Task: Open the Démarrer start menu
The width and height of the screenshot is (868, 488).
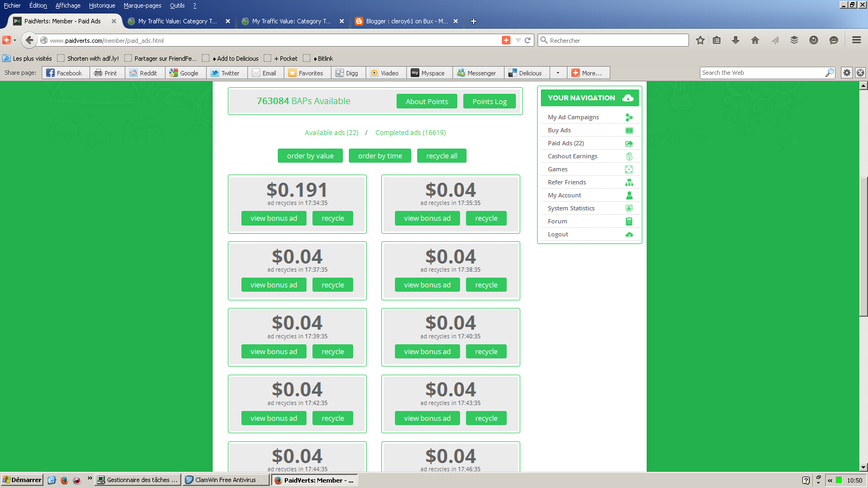Action: (x=22, y=480)
